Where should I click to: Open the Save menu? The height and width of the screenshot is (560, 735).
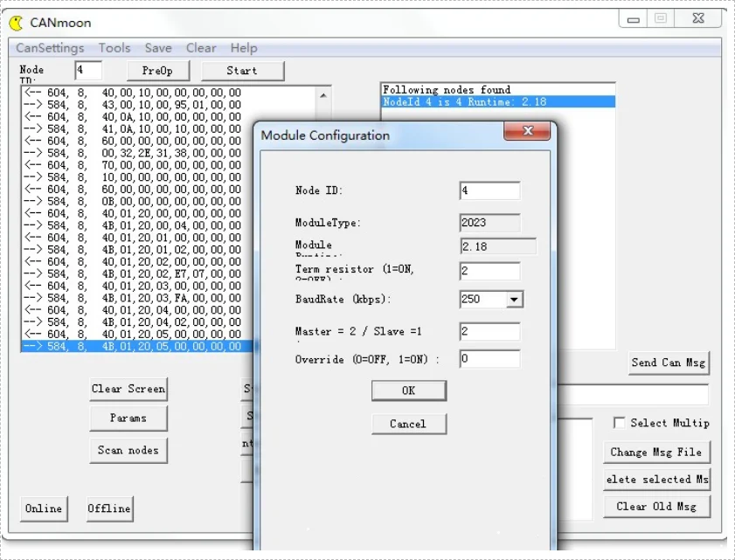[x=158, y=48]
